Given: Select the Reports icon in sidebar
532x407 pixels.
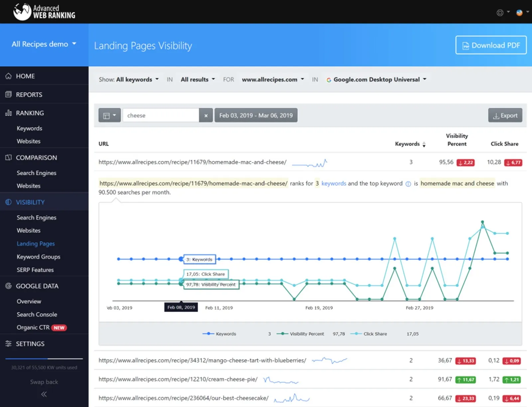Looking at the screenshot, I should point(8,94).
